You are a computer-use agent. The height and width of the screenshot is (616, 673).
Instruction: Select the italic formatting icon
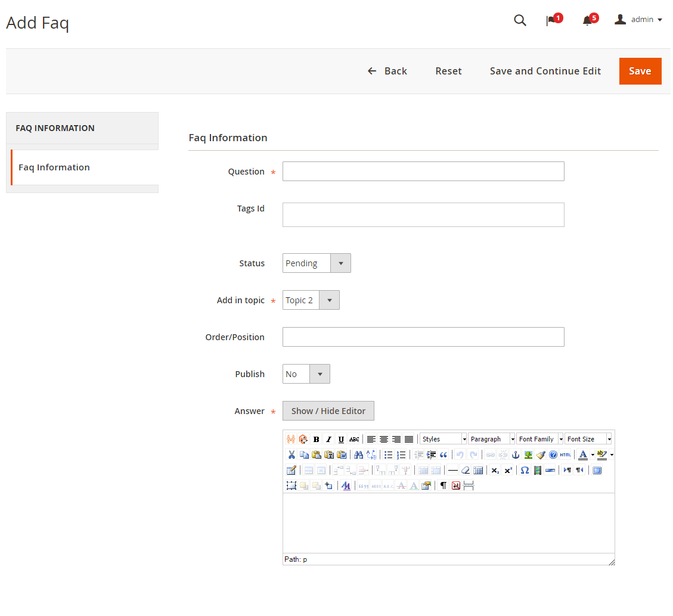tap(328, 438)
